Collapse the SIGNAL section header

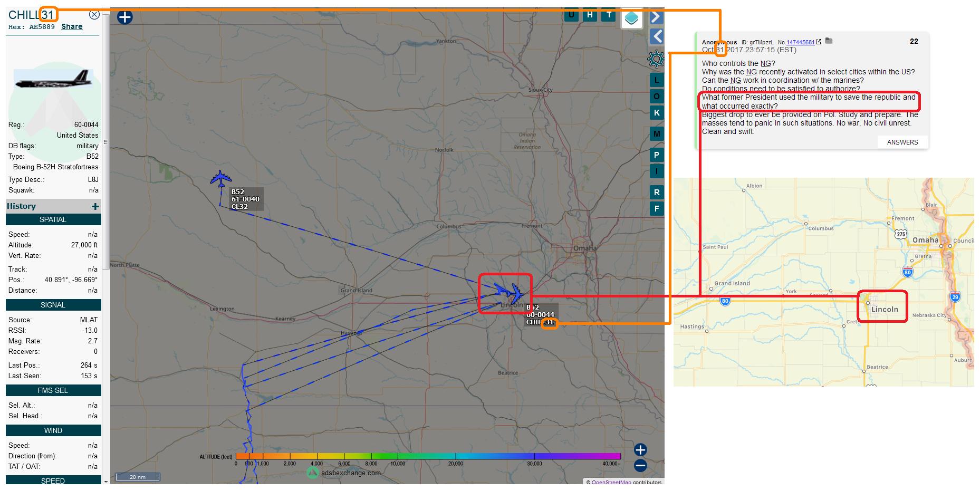tap(53, 305)
